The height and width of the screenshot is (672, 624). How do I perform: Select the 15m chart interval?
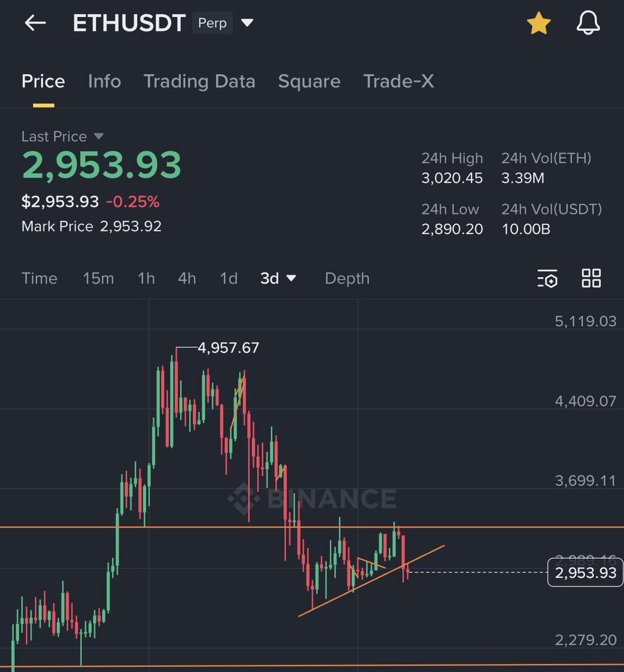[98, 278]
